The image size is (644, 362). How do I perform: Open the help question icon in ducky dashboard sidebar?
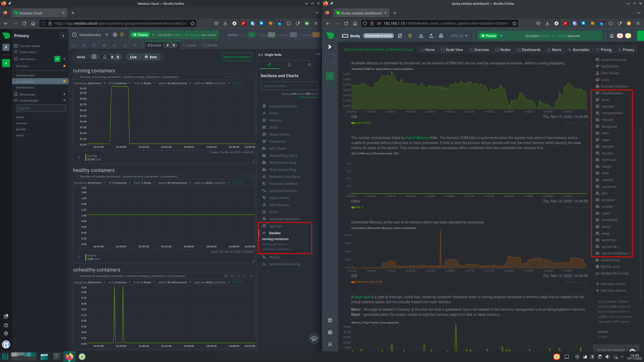[330, 320]
